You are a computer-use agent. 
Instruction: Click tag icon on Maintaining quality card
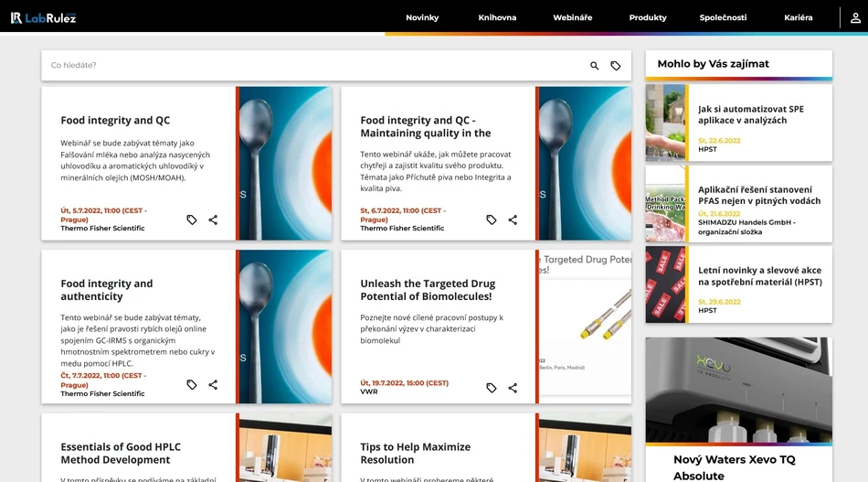pyautogui.click(x=491, y=220)
